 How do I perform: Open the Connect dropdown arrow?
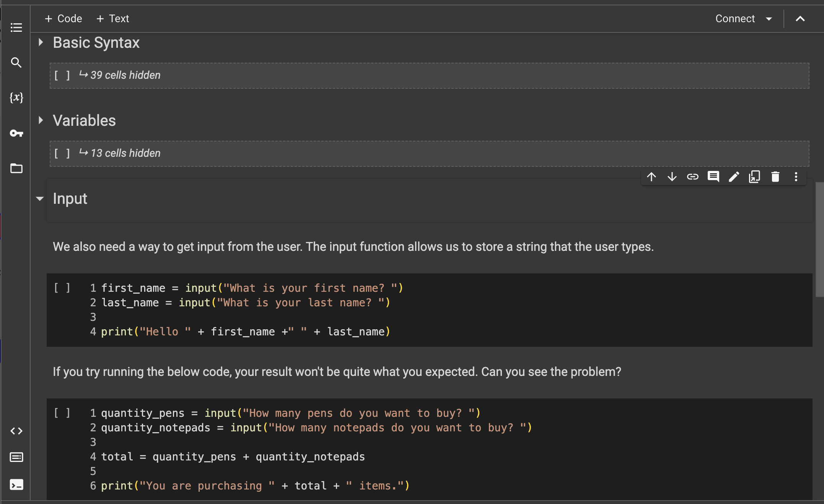(x=769, y=19)
